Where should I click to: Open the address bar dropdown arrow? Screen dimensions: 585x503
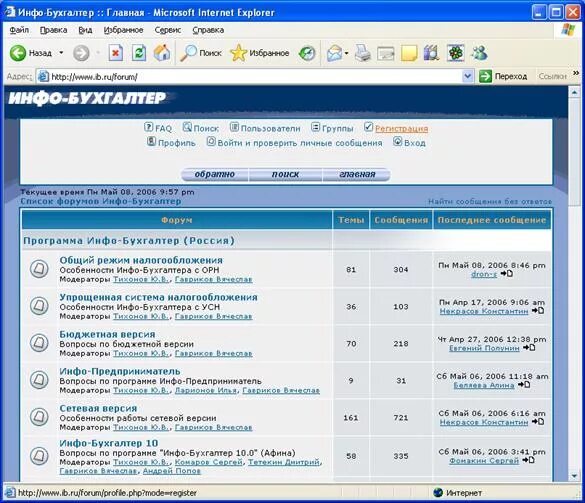[467, 76]
